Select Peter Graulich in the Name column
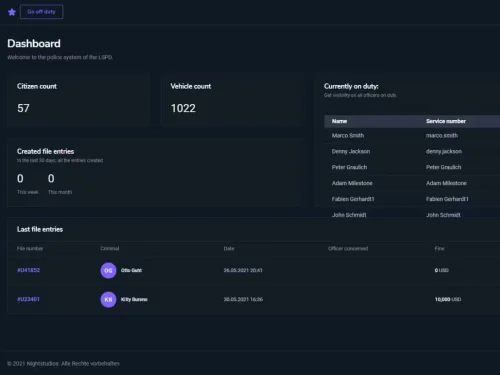500x375 pixels. (349, 167)
